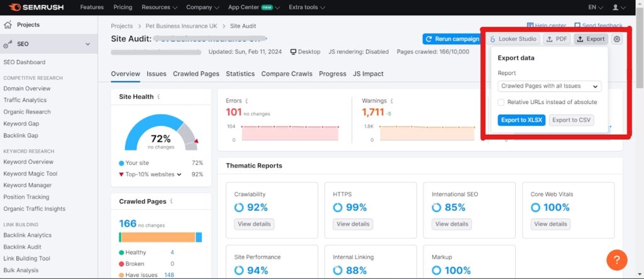Expand the Extra tools menu
This screenshot has height=279, width=644.
307,8
